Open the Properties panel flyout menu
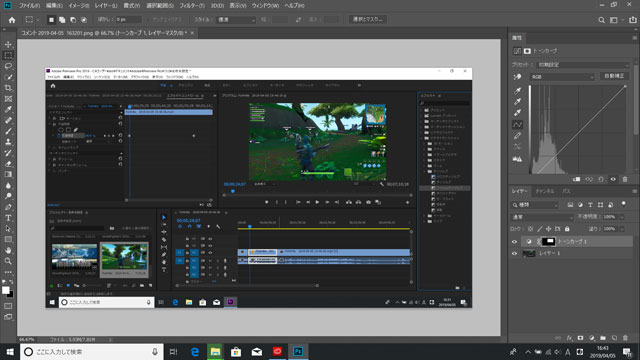Screen dimensions: 640x360 [x=634, y=38]
